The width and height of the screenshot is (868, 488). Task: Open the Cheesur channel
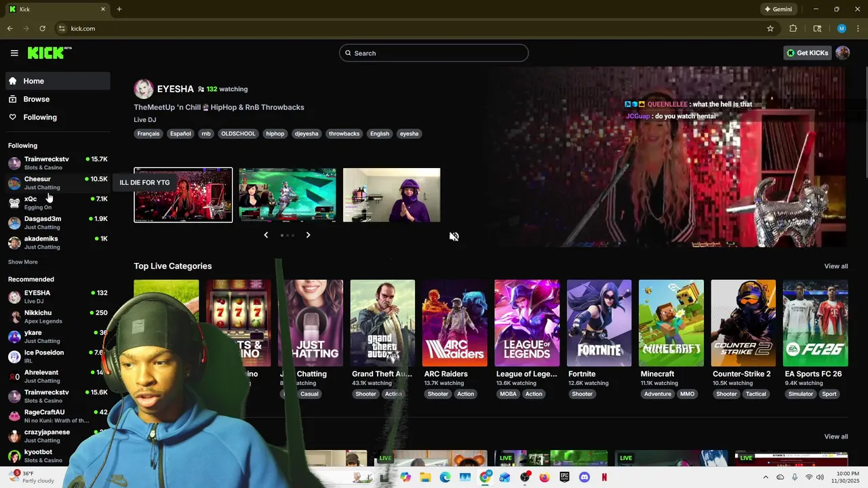[58, 183]
